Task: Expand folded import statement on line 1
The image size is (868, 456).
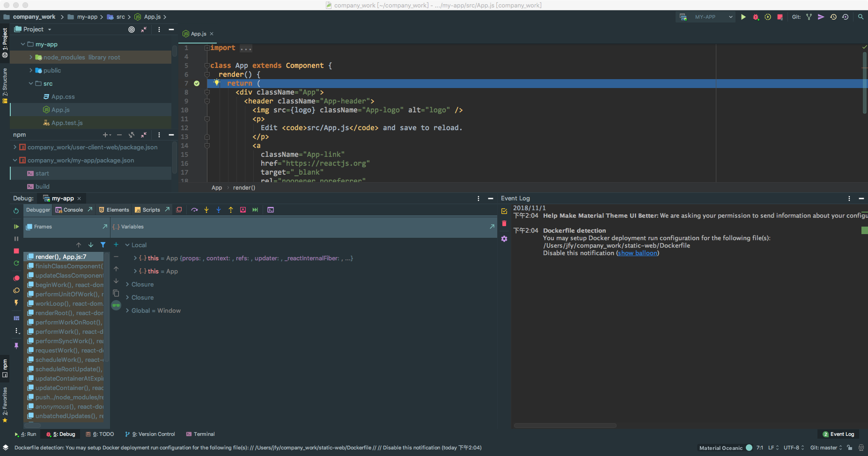Action: (206, 48)
